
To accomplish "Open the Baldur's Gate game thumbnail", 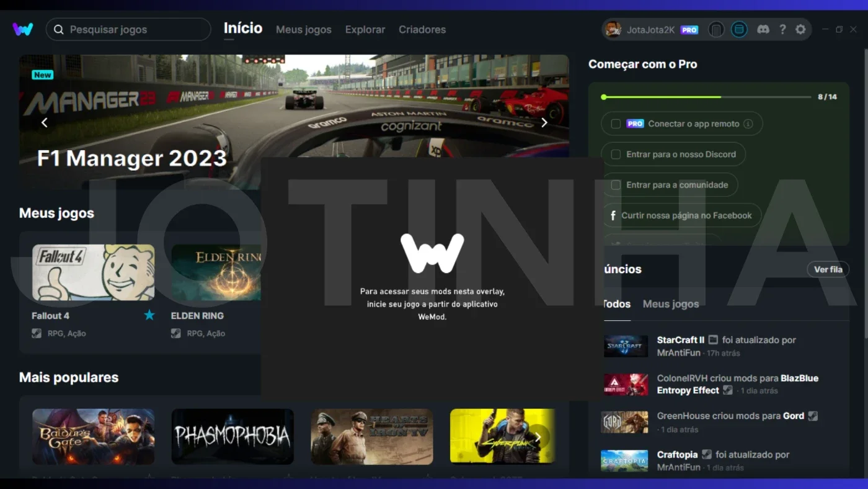I will click(x=94, y=437).
